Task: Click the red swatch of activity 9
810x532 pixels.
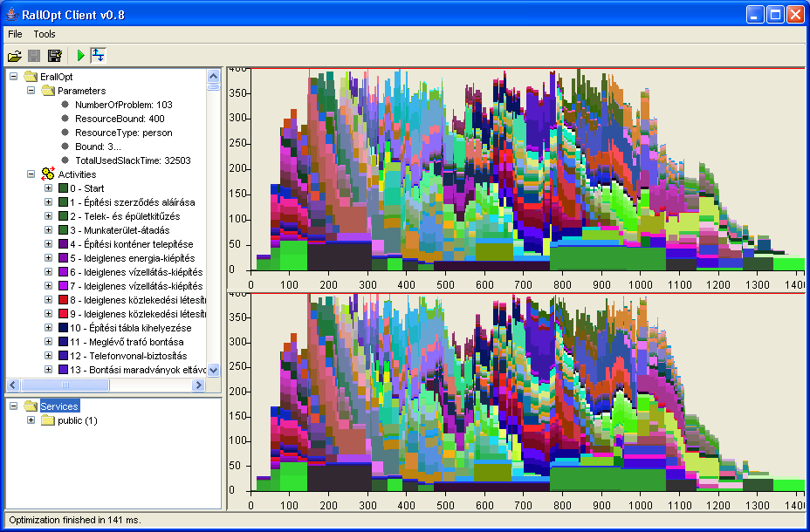Action: pyautogui.click(x=64, y=314)
